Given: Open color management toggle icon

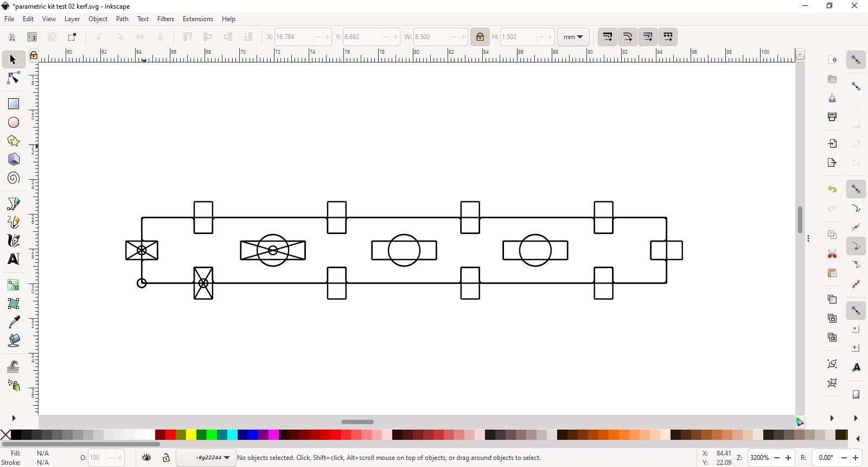Looking at the screenshot, I should (x=800, y=422).
